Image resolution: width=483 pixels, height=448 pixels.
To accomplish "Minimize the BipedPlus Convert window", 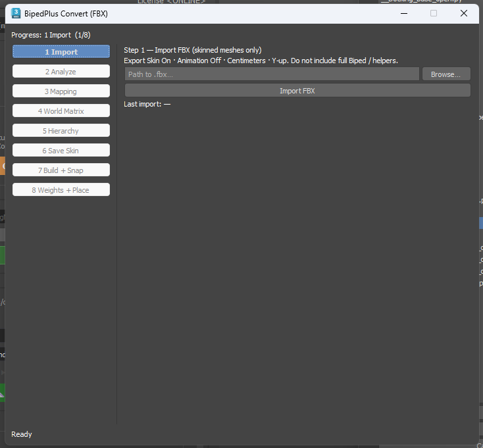I will 404,13.
